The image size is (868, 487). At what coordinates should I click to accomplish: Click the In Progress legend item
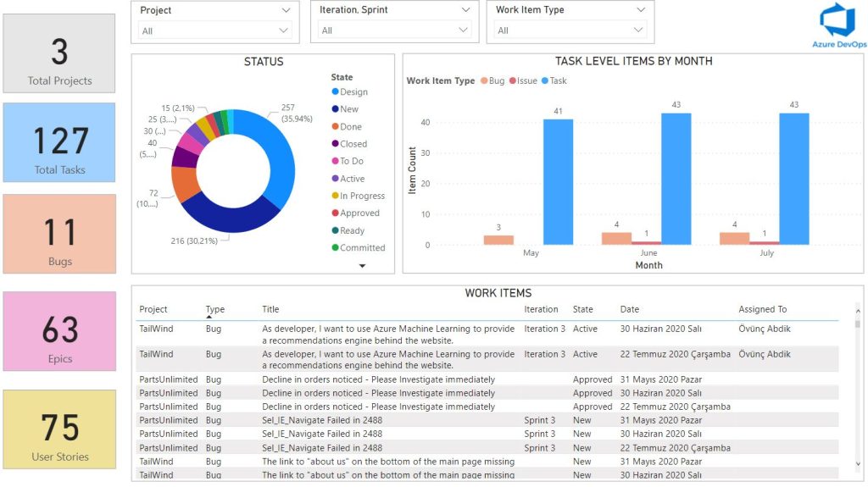(362, 196)
